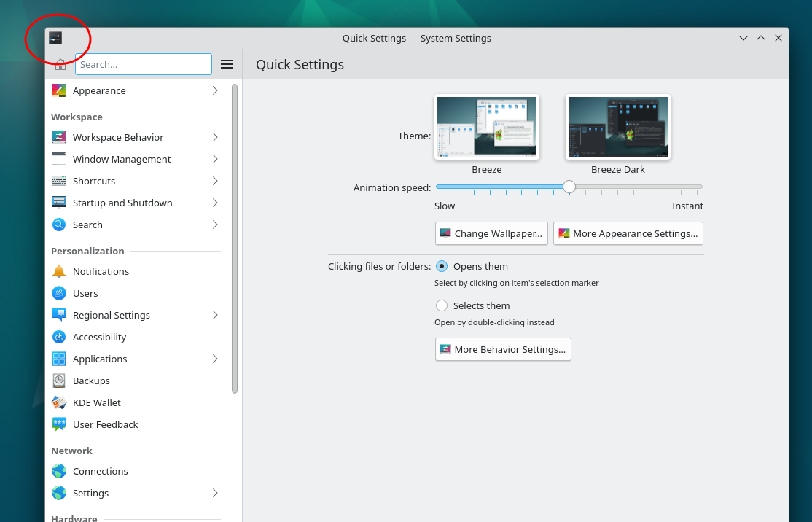The image size is (812, 522).
Task: Click the Workspace Behavior sidebar icon
Action: point(59,137)
